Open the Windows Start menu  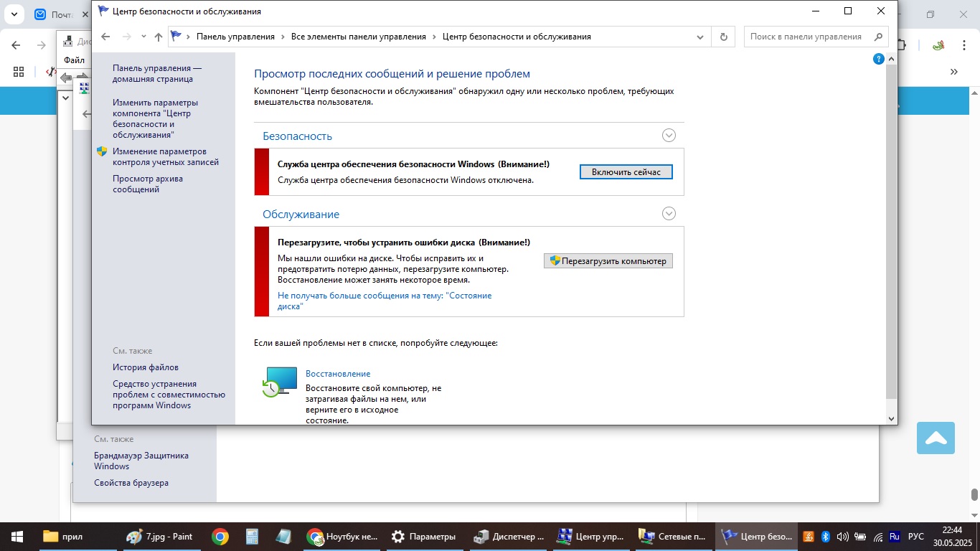pos(17,537)
